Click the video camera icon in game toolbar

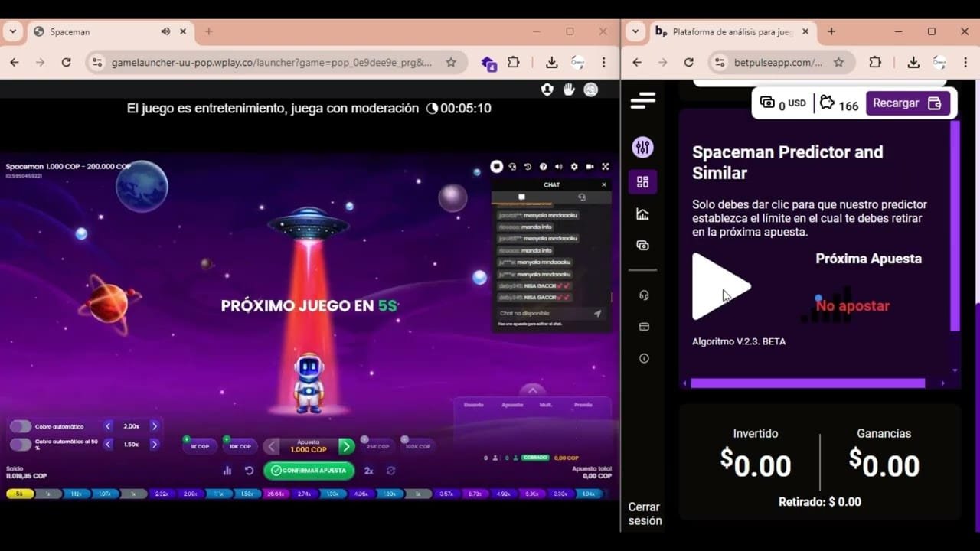pyautogui.click(x=590, y=166)
